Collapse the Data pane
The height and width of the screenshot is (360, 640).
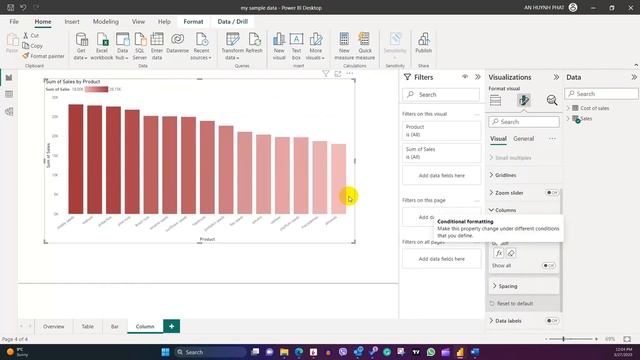tap(633, 77)
